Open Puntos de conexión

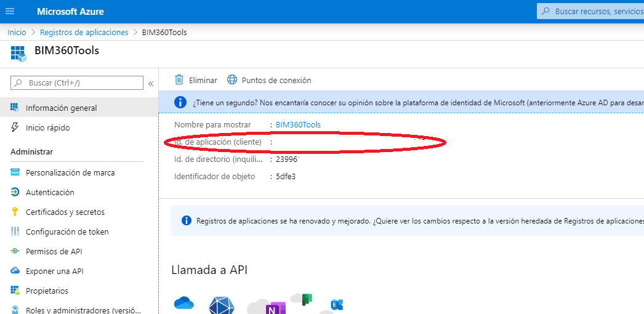click(x=269, y=80)
